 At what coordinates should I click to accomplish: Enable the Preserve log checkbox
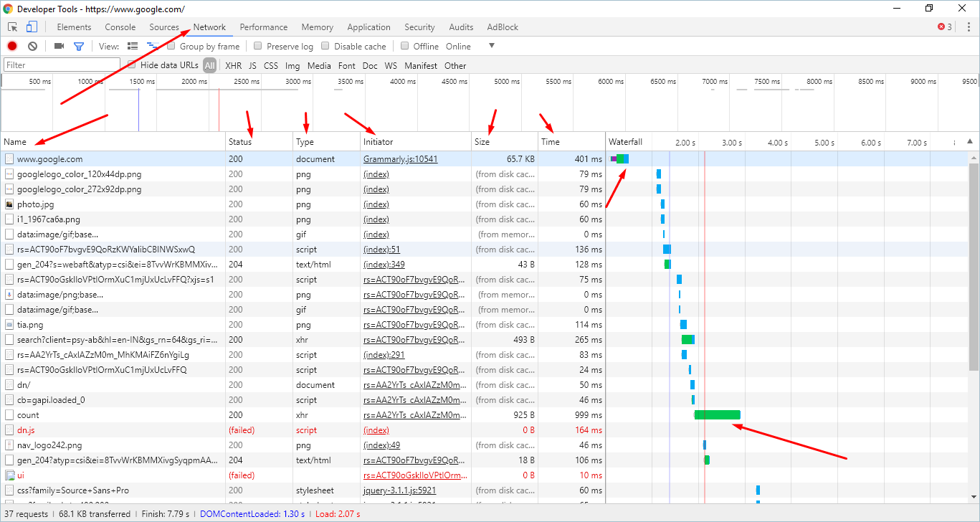258,46
